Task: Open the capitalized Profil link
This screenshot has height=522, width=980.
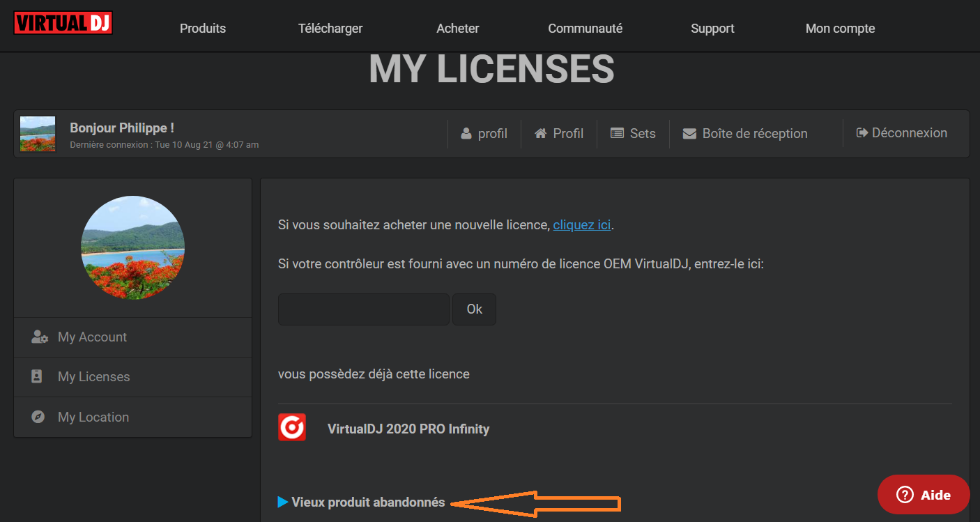Action: (568, 133)
